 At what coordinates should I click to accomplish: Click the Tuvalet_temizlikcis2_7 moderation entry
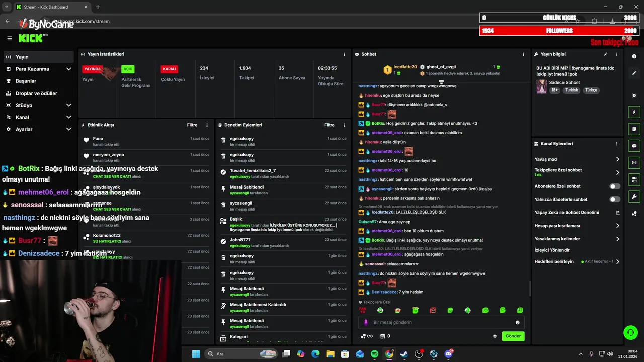point(284,173)
